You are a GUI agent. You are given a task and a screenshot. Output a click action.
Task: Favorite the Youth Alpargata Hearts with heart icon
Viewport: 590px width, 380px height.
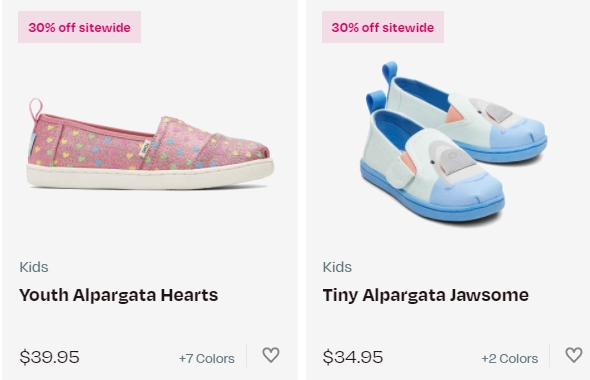pyautogui.click(x=271, y=355)
